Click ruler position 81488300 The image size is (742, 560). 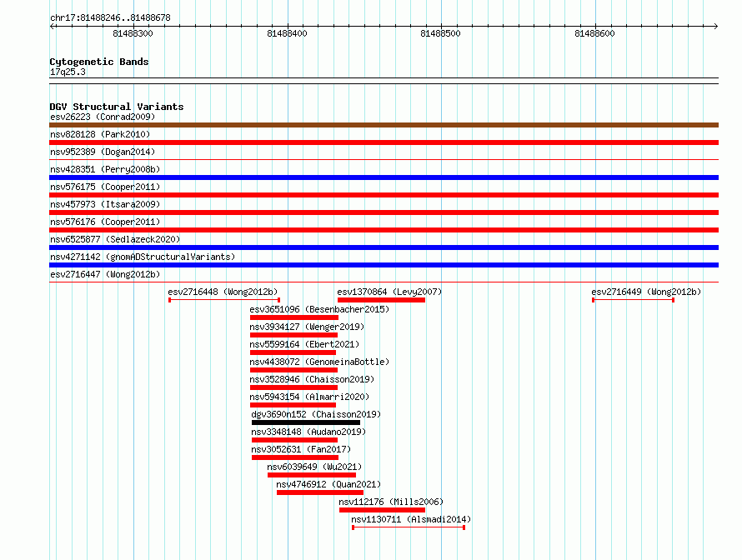pos(133,33)
